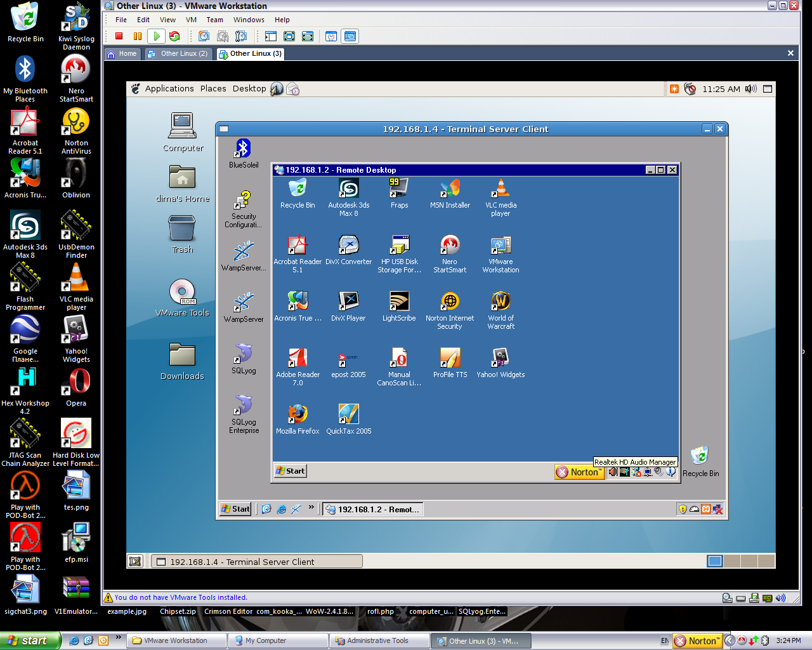Reset the VM using the restart icon
Image resolution: width=812 pixels, height=650 pixels.
174,36
